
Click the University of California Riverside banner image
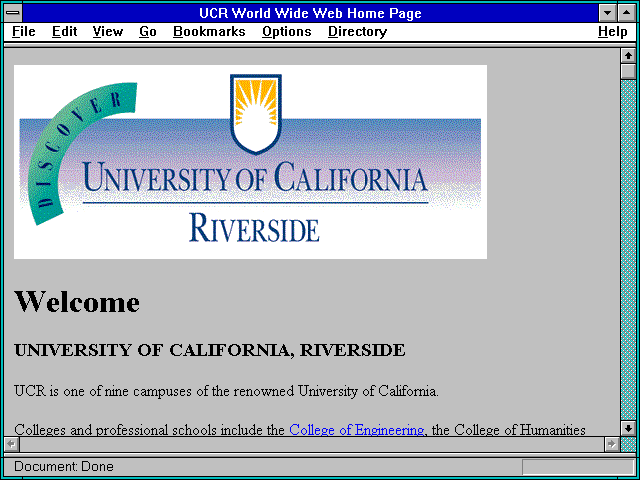point(250,162)
